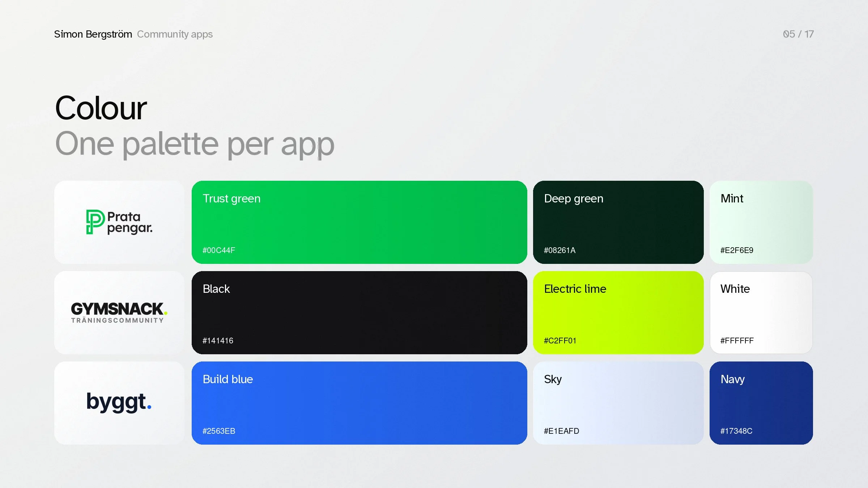This screenshot has width=868, height=488.
Task: Click the hex code #C2FF01
Action: pyautogui.click(x=560, y=341)
